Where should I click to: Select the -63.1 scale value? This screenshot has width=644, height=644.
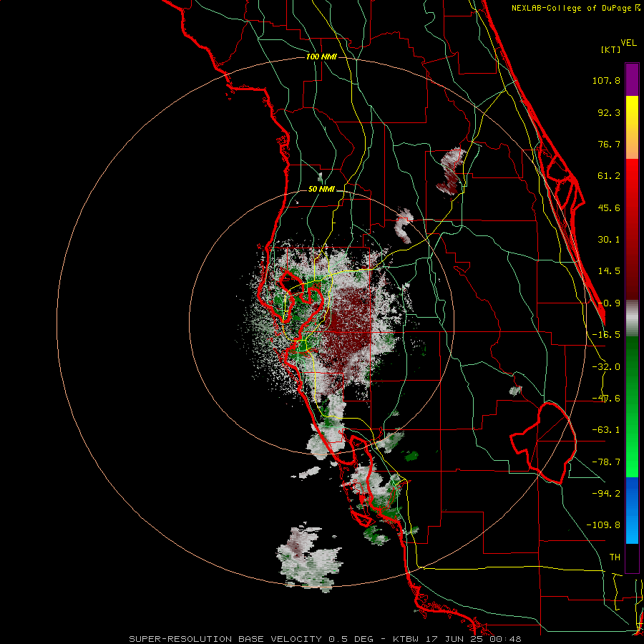606,430
